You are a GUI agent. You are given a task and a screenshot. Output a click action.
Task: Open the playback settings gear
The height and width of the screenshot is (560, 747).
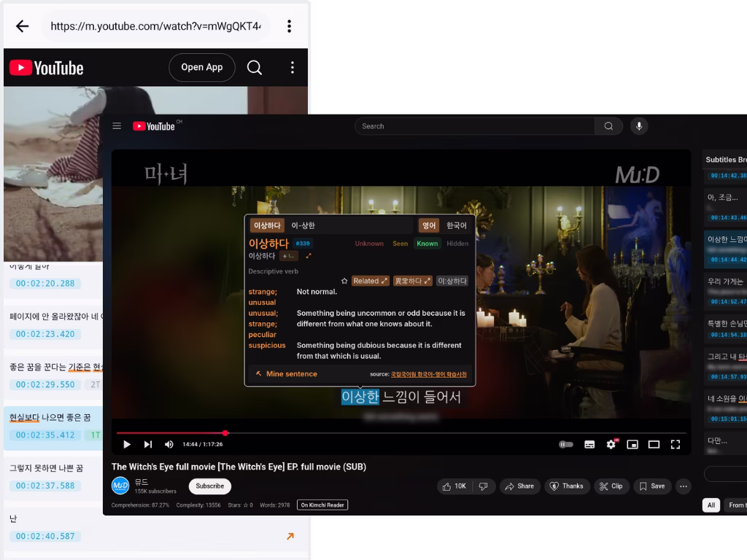click(x=611, y=444)
